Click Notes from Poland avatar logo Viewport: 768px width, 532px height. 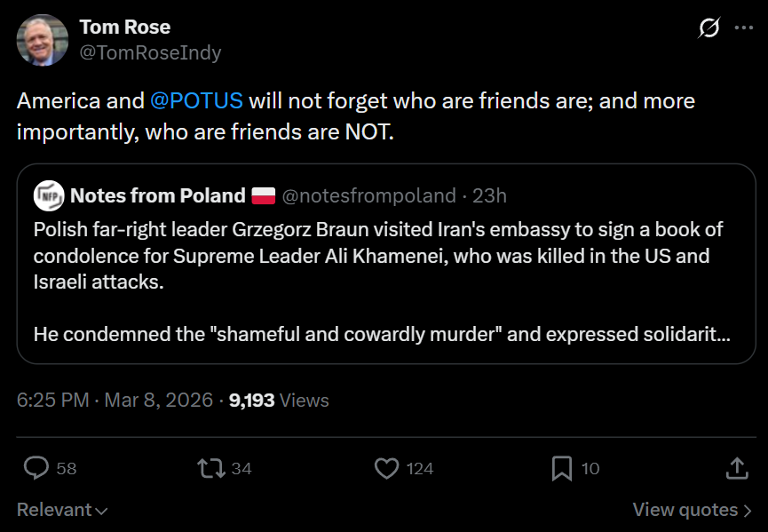tap(48, 195)
